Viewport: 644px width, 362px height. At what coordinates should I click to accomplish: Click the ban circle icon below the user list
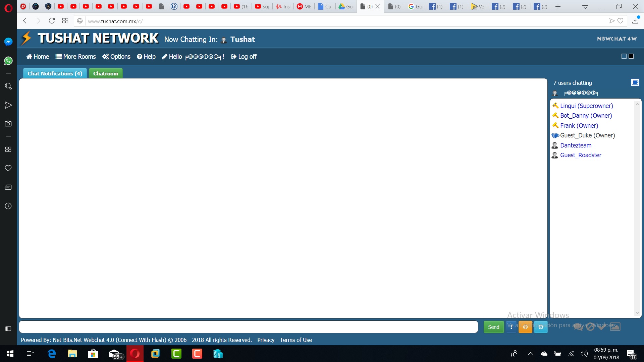(590, 326)
